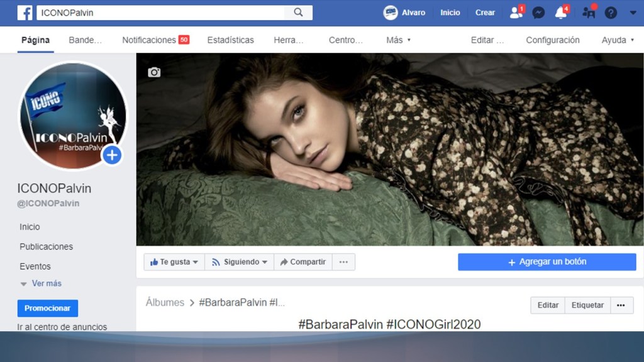Toggle the Siguiendo follow button
This screenshot has height=362, width=644.
pyautogui.click(x=240, y=262)
